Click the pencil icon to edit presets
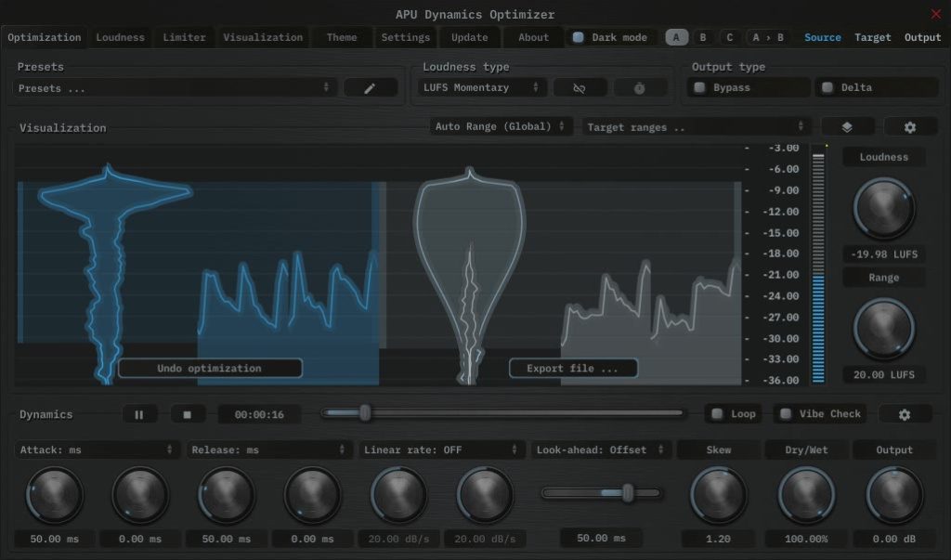 (x=371, y=86)
